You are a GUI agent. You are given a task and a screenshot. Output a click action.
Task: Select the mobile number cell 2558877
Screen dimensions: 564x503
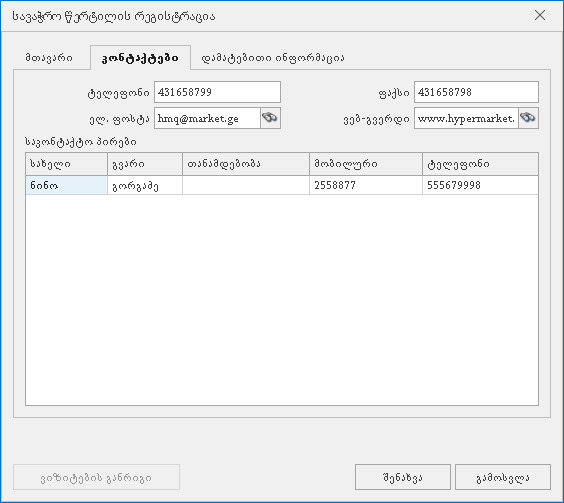click(x=366, y=185)
